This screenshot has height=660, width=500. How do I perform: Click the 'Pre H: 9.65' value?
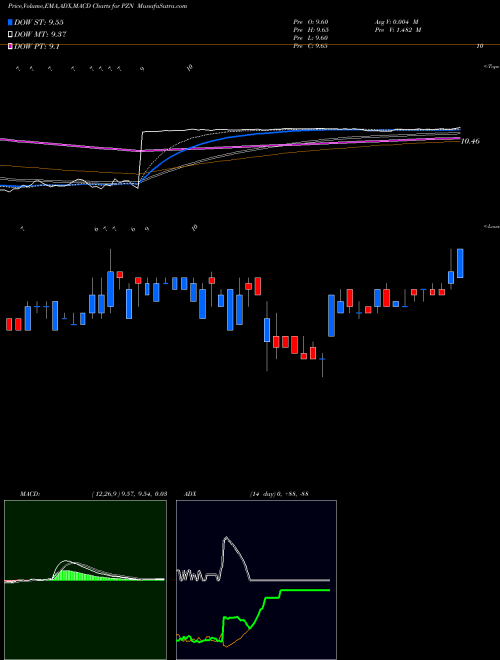point(311,30)
